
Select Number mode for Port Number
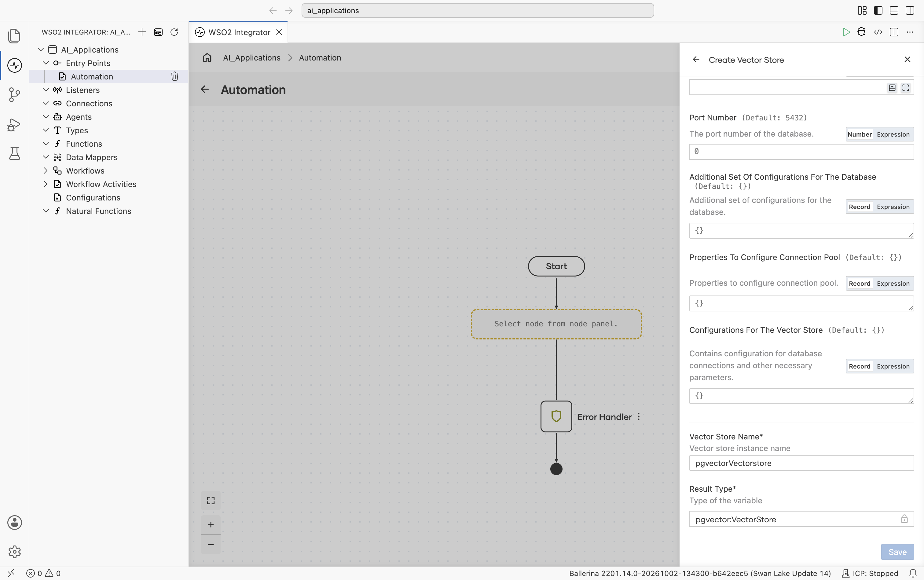pos(859,134)
